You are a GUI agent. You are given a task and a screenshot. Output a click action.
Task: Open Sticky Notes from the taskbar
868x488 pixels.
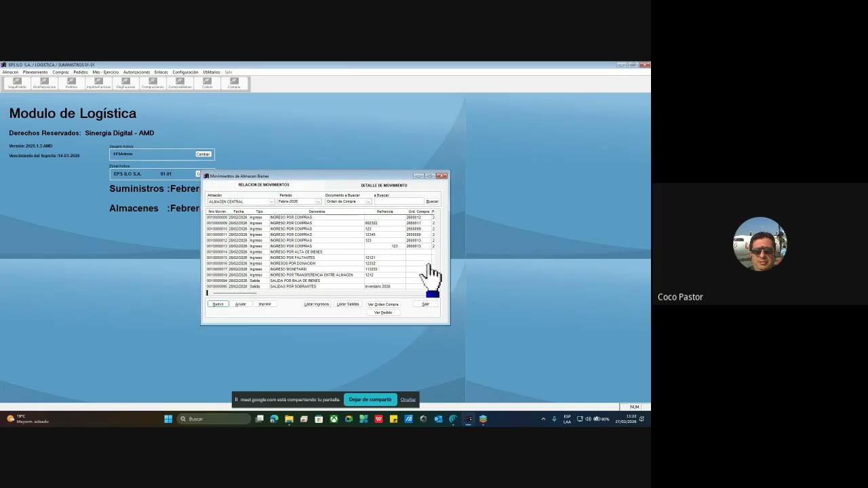[x=393, y=419]
